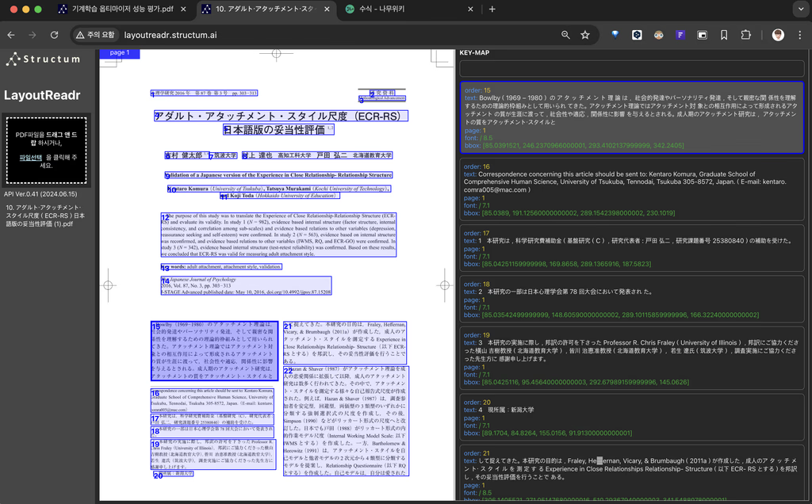Open Chrome's three-dot menu
The height and width of the screenshot is (504, 812).
point(799,35)
